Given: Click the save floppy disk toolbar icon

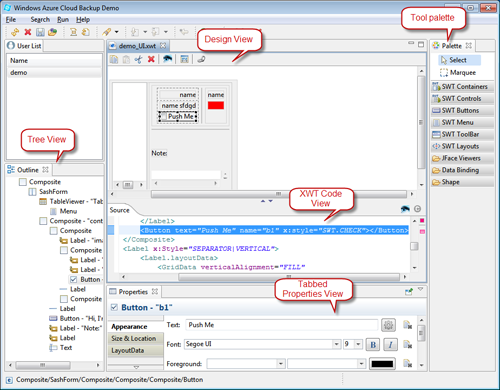Looking at the screenshot, I should click(x=40, y=32).
